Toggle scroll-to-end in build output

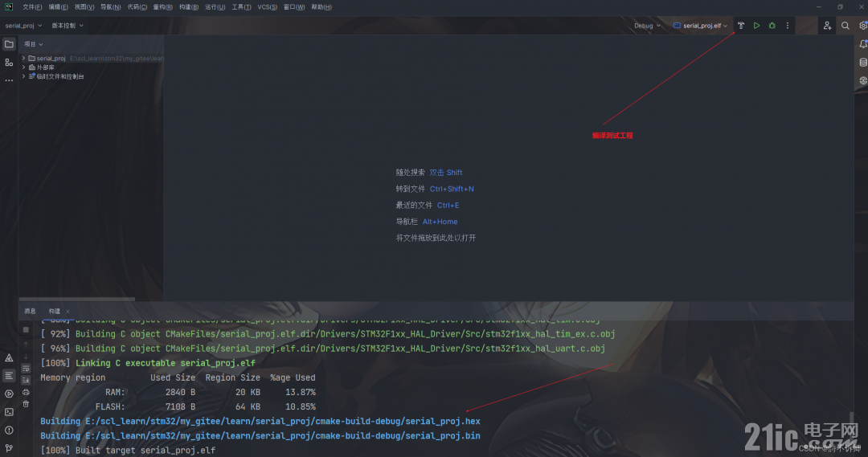pos(26,380)
